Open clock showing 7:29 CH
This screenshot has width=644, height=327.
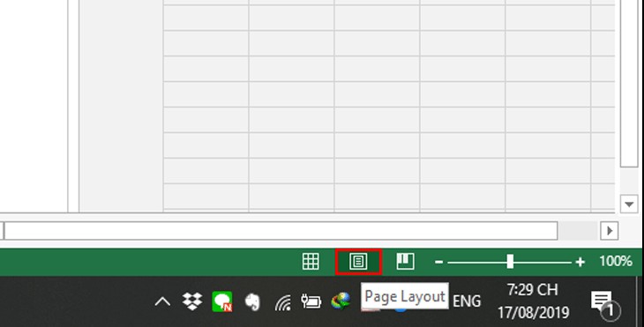[533, 301]
